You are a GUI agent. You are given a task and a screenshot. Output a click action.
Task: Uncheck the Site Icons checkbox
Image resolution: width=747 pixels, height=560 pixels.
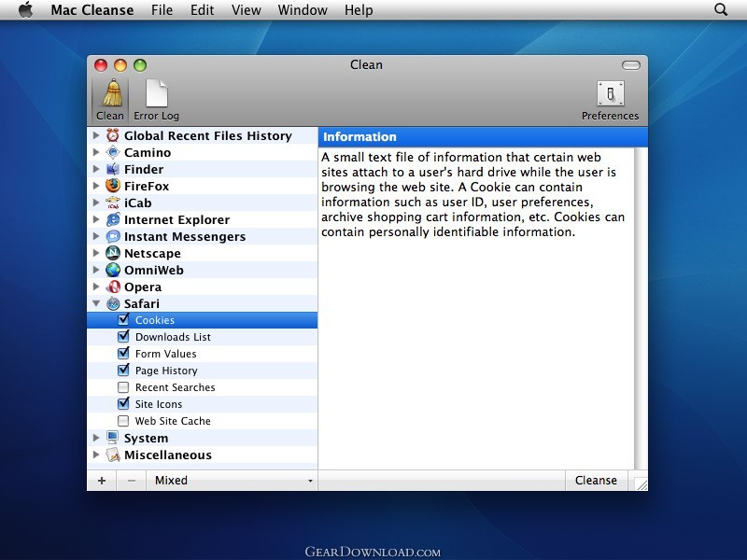[x=123, y=404]
